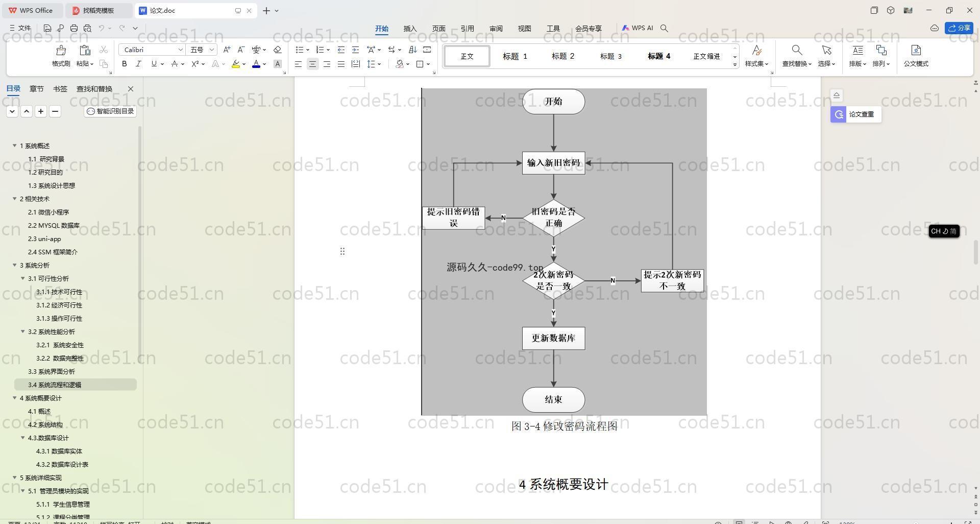Screen dimensions: 980x524
Task: Open the 五号 font size dropdown
Action: point(212,50)
